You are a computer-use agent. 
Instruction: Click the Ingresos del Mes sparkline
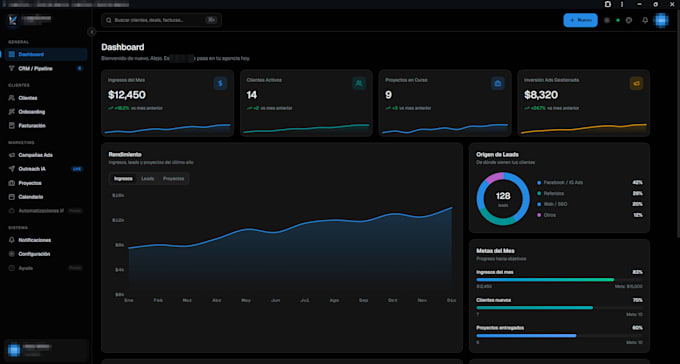167,129
